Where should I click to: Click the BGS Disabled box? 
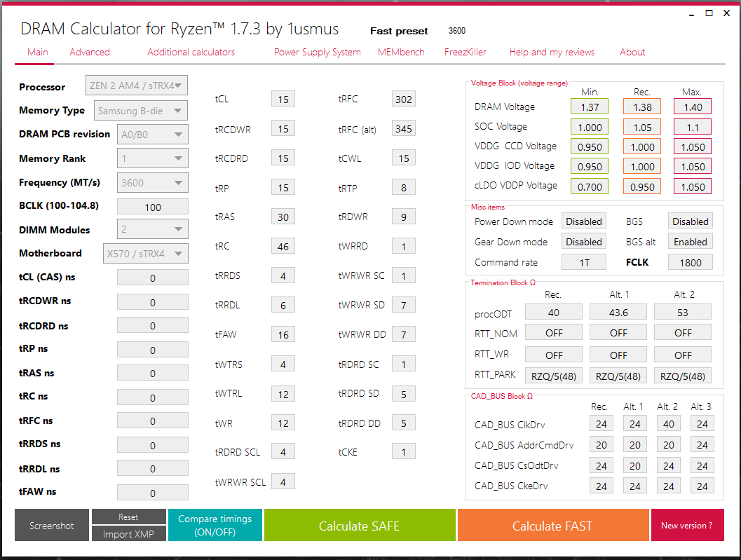pos(690,221)
